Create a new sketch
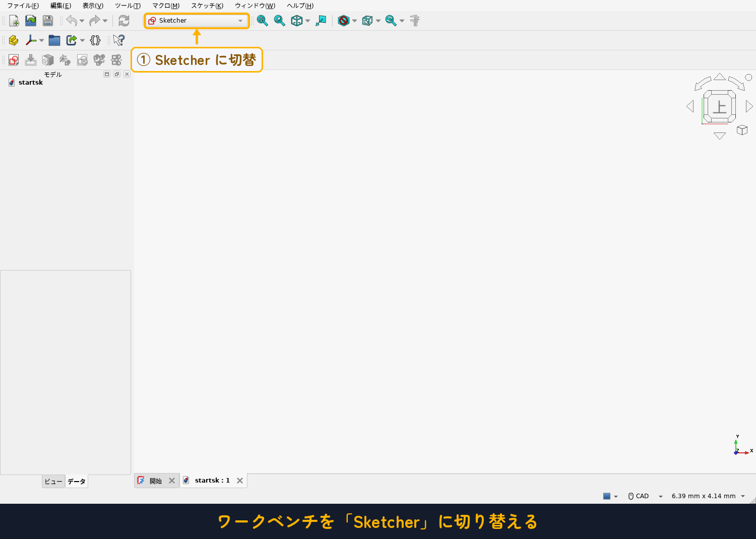This screenshot has width=756, height=539. (x=14, y=60)
